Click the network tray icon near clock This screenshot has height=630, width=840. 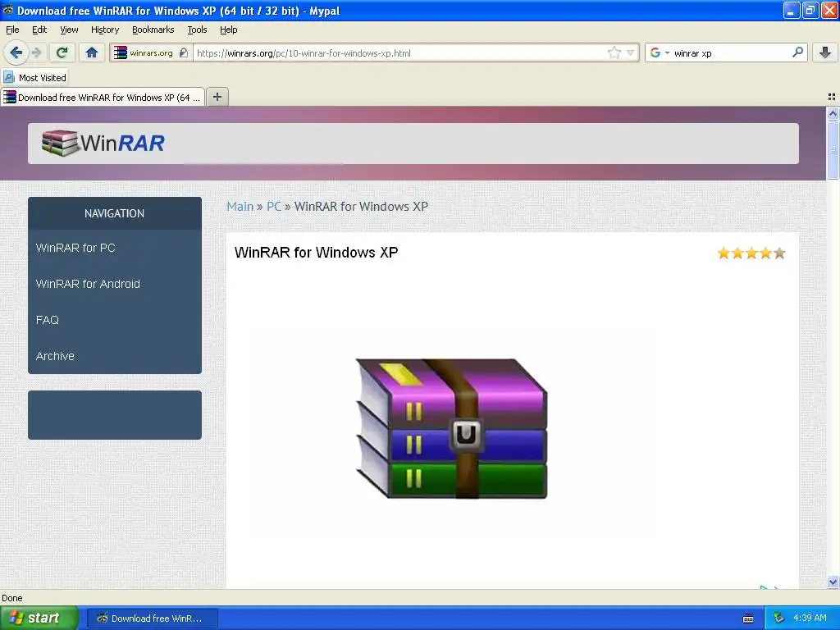click(x=779, y=619)
